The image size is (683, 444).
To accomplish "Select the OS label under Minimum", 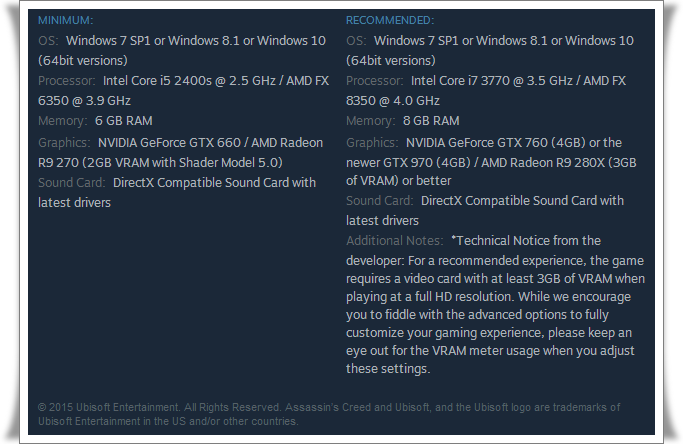I will click(48, 41).
